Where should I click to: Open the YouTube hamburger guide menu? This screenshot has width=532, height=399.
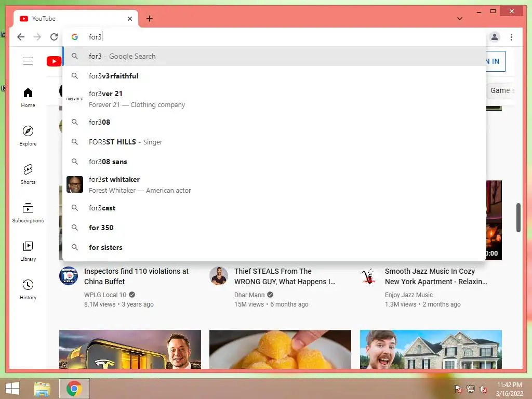28,61
